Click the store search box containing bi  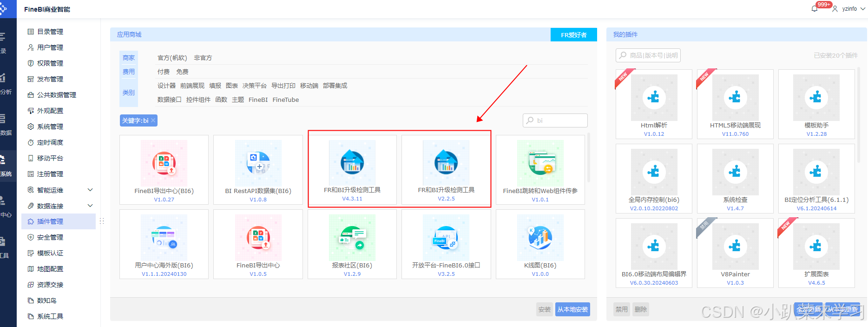point(555,120)
